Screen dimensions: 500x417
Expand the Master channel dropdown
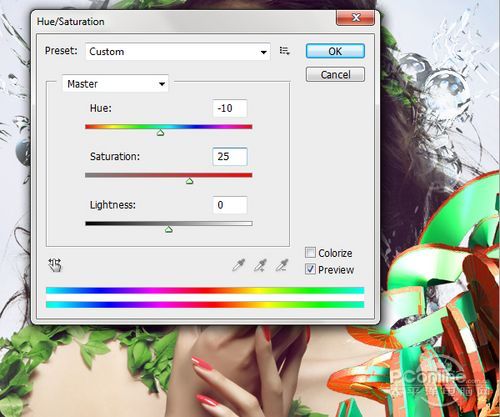tap(115, 83)
